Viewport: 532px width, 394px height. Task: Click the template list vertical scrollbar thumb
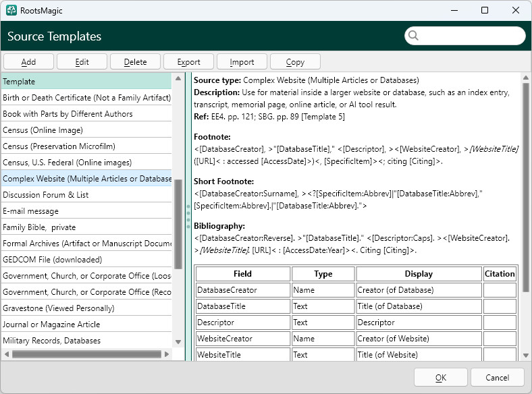(178, 224)
